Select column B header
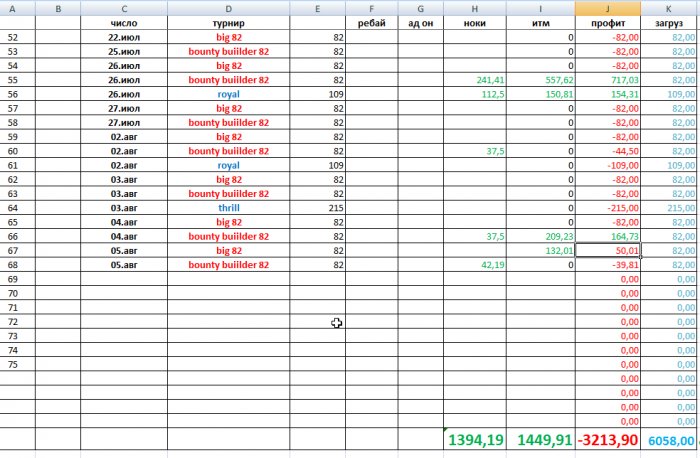The height and width of the screenshot is (458, 700). click(58, 8)
